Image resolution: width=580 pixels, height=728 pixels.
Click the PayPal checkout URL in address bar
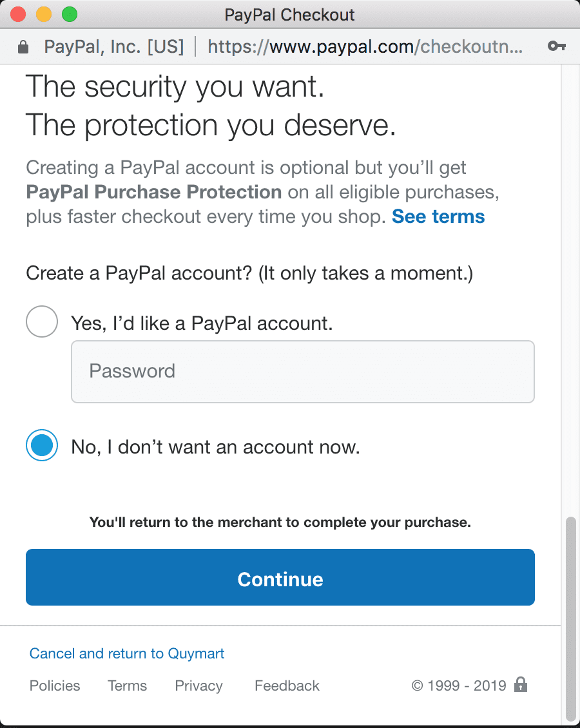[x=365, y=46]
